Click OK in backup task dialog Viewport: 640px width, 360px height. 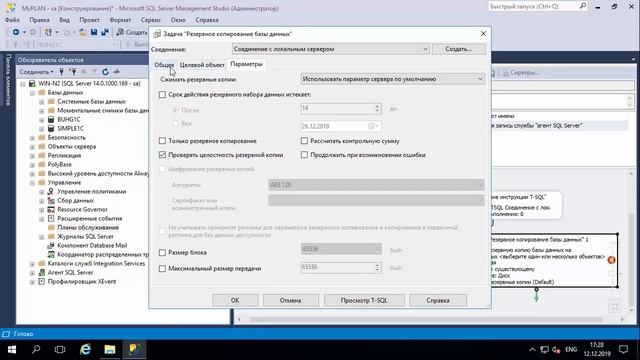point(235,300)
